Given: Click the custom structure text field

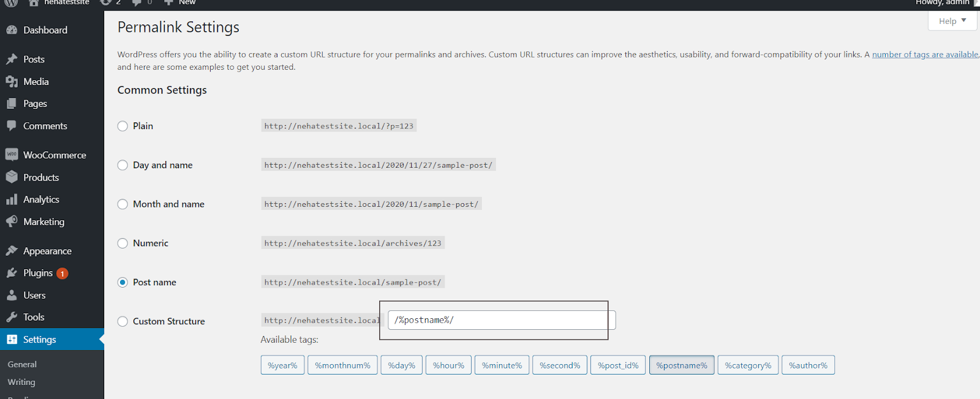Looking at the screenshot, I should pos(501,320).
